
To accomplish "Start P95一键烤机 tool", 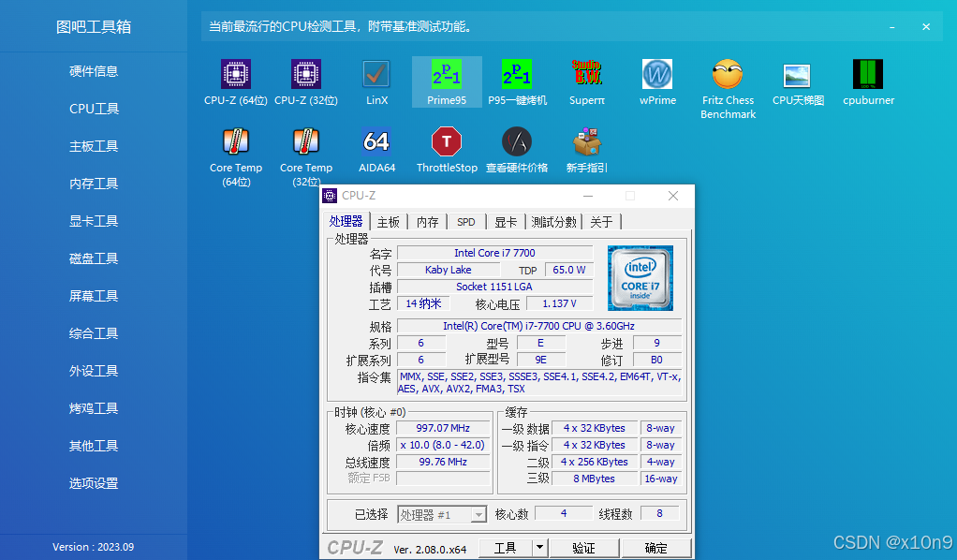I will tap(517, 75).
